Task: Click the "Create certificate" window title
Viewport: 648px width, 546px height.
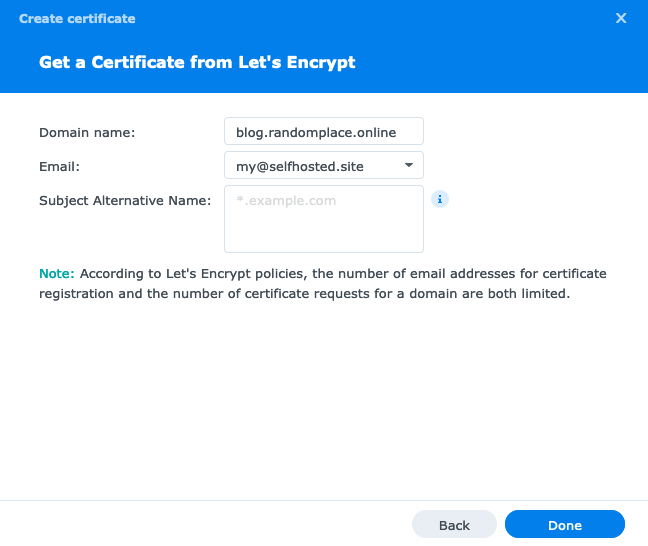Action: pos(77,18)
